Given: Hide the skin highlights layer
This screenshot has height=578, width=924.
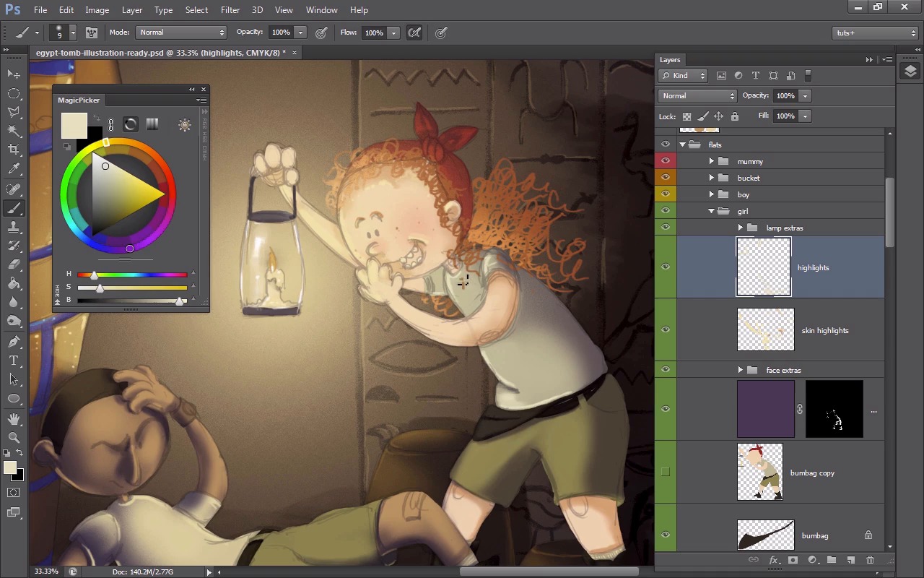Looking at the screenshot, I should tap(666, 329).
